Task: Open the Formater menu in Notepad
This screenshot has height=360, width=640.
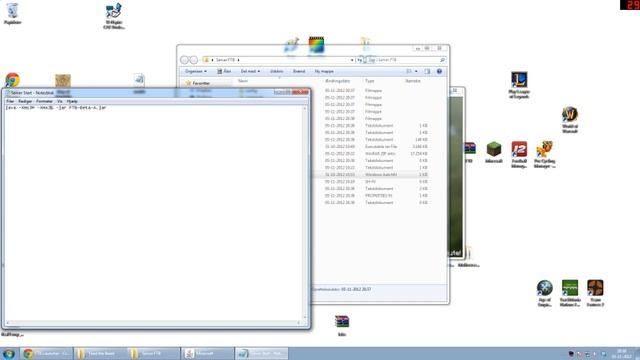Action: (44, 101)
